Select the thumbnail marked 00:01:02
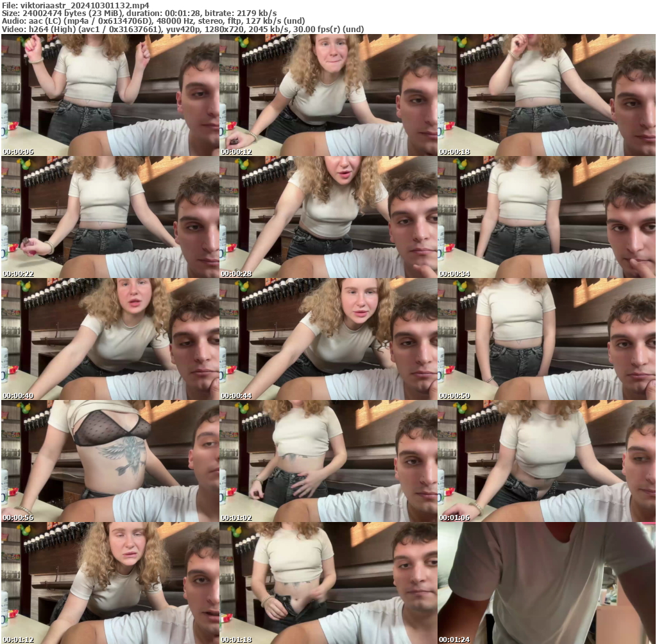The height and width of the screenshot is (644, 657). pyautogui.click(x=328, y=461)
